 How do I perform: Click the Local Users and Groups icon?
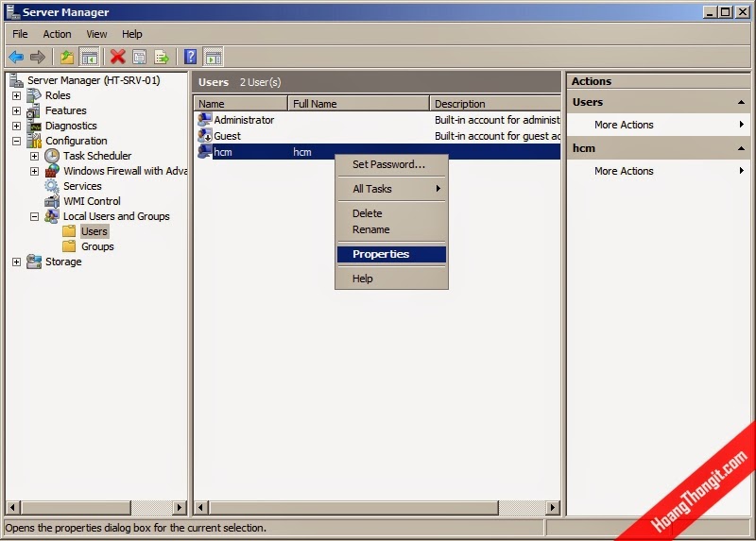pyautogui.click(x=52, y=216)
